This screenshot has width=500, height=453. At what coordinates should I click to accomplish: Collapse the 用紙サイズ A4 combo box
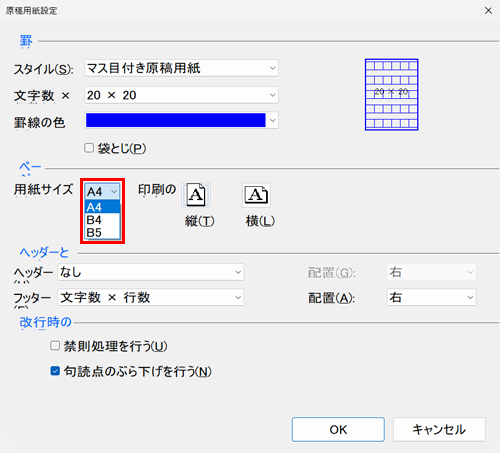coord(102,192)
